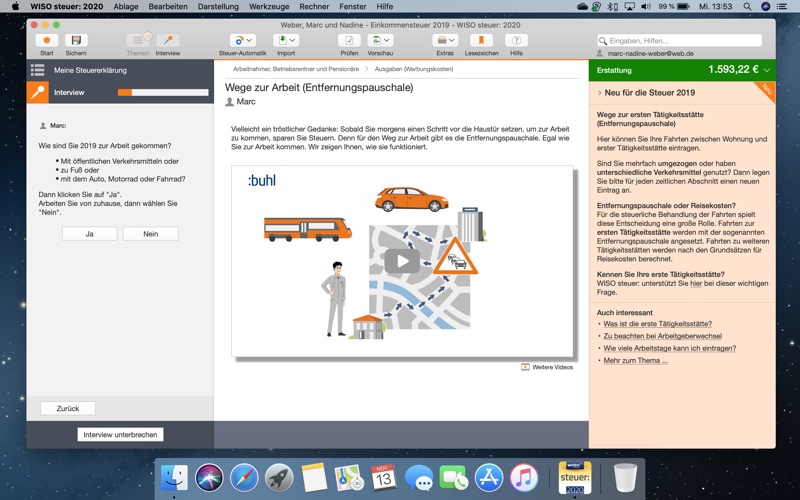Click the Spotlight search icon in menu bar
Screen dimensions: 800x500
(x=747, y=7)
